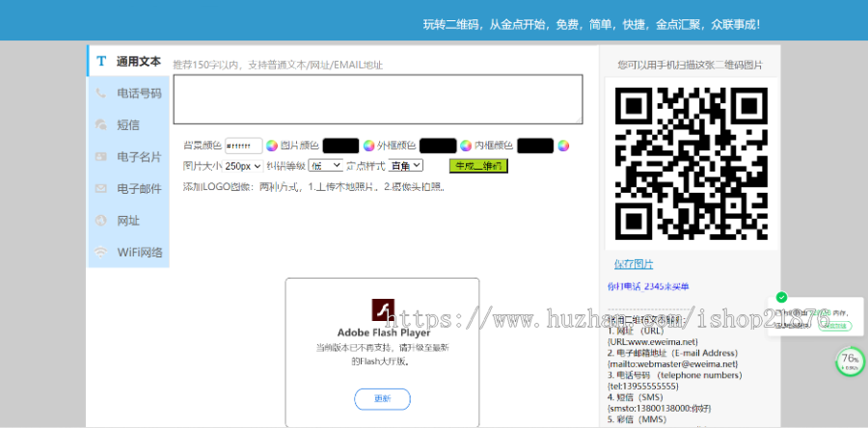Click the 76% memory usage circle

pos(850,361)
